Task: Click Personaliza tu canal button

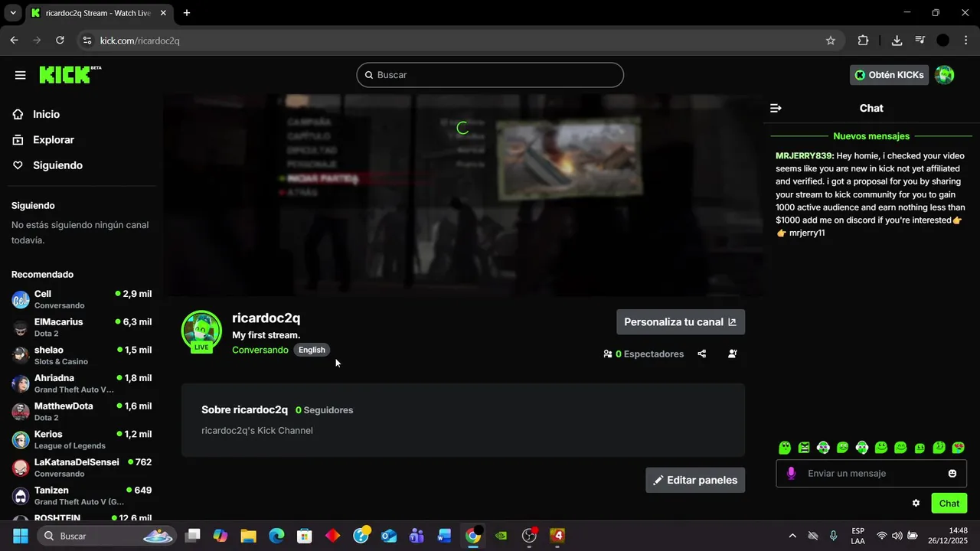Action: 681,322
